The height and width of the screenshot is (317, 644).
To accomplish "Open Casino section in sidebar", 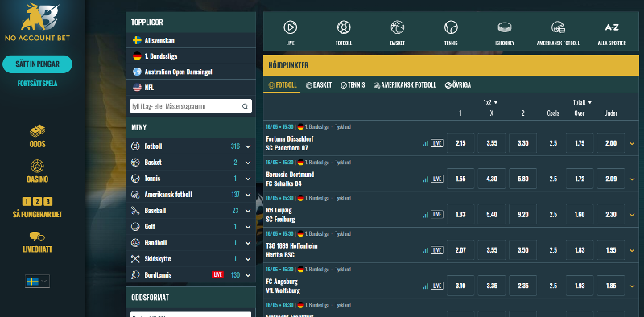I will pos(37,171).
